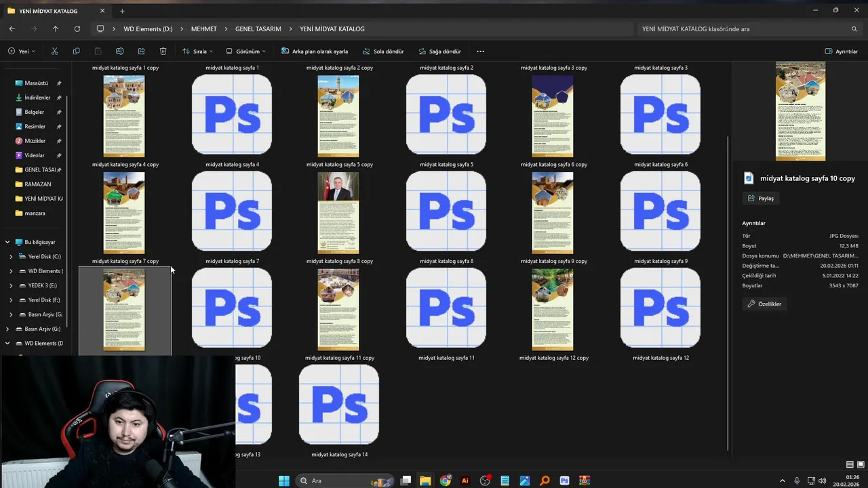Click YENİ MİDYAT KATALOG breadcrumb segment
This screenshot has height=488, width=868.
tap(332, 29)
